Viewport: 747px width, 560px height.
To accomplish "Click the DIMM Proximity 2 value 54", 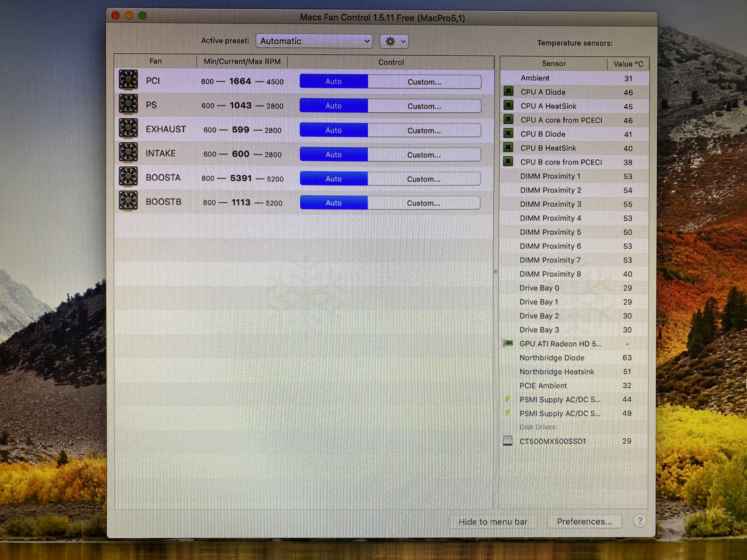I will tap(628, 190).
